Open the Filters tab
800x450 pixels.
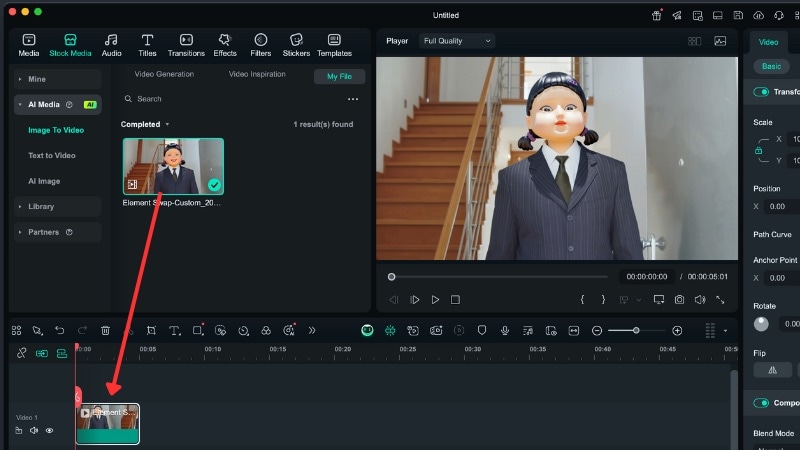point(261,45)
